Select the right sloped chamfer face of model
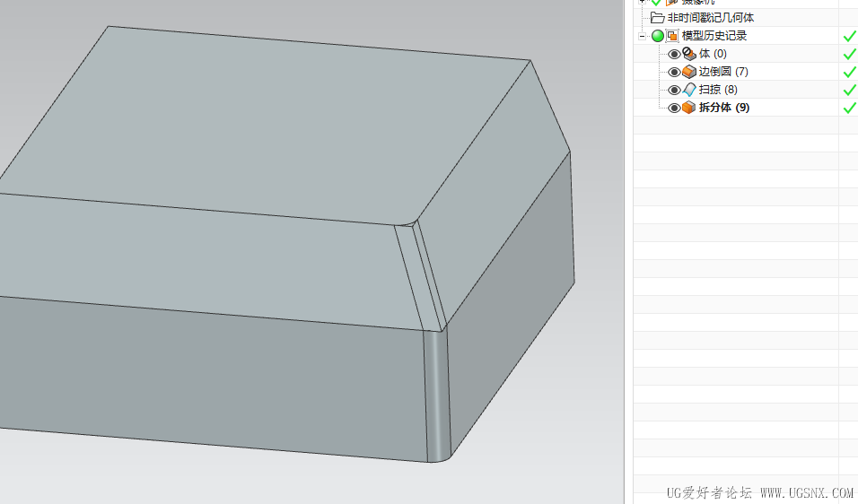 tap(493, 191)
